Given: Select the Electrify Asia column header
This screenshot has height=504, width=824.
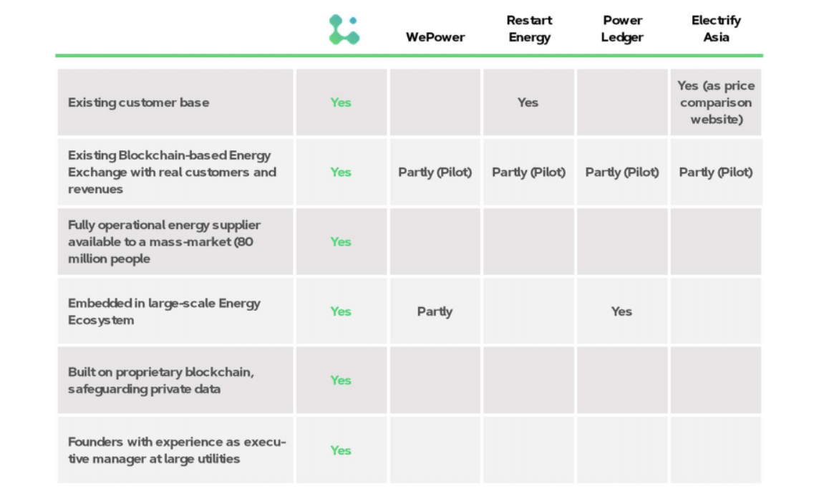Looking at the screenshot, I should pyautogui.click(x=717, y=29).
